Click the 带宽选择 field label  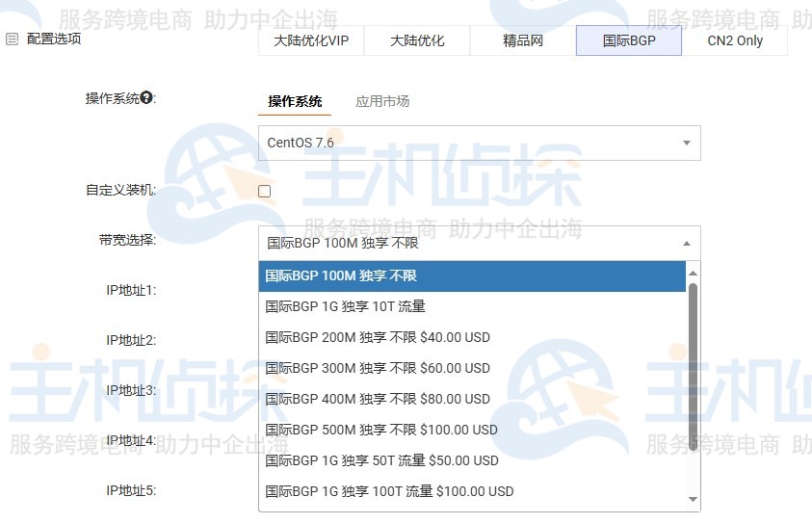pos(127,240)
